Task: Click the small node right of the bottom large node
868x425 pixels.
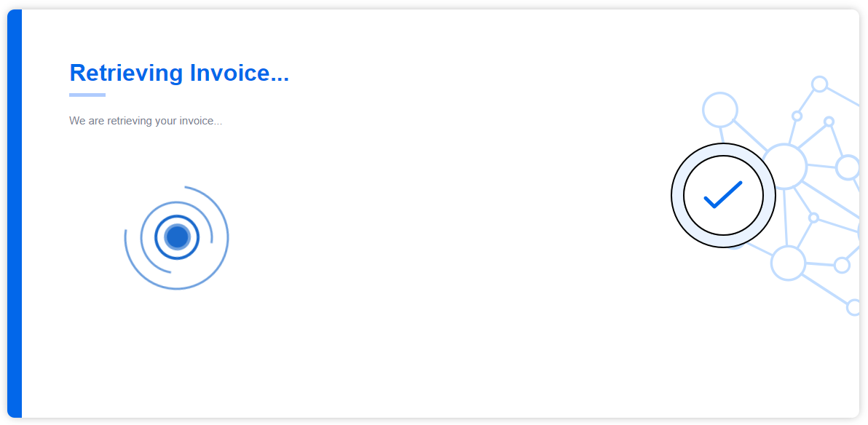Action: tap(842, 265)
